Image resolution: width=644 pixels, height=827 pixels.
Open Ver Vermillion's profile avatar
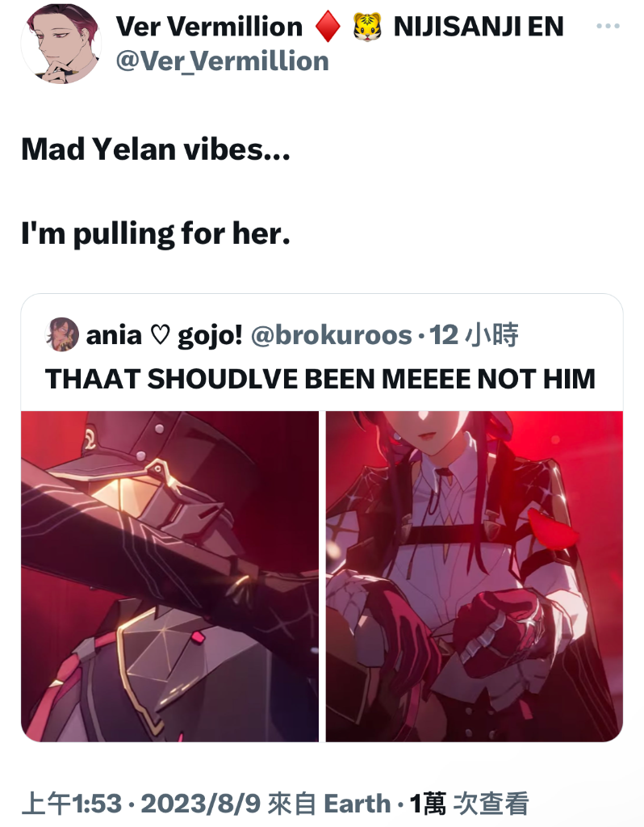(61, 44)
